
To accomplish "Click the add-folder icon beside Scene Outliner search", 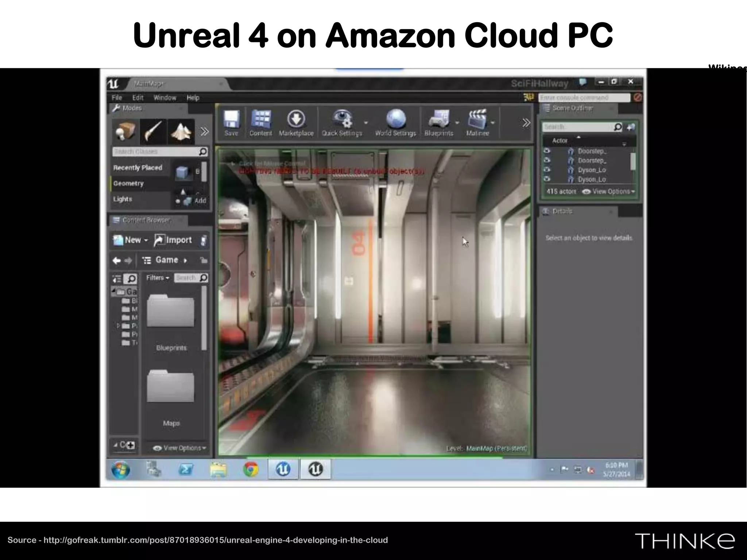I will pos(631,127).
